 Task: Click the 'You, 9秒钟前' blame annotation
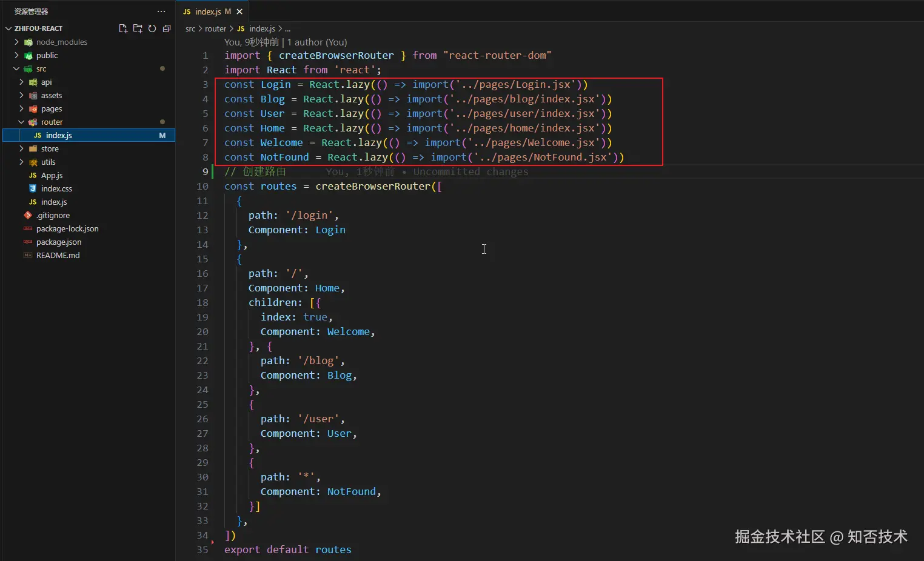coord(252,42)
